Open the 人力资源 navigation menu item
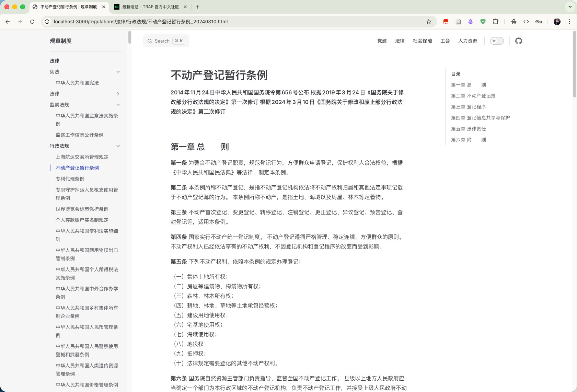577x392 pixels. tap(468, 41)
